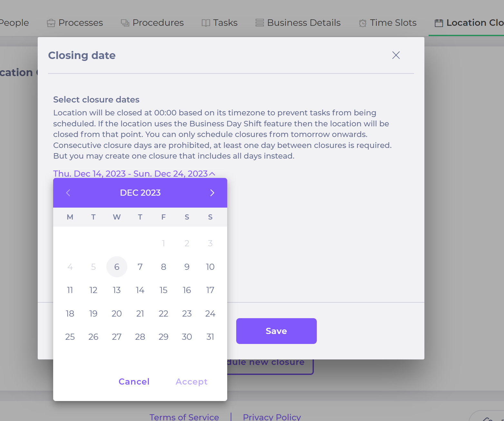Viewport: 504px width, 421px height.
Task: Accept the selected date range
Action: pyautogui.click(x=191, y=382)
